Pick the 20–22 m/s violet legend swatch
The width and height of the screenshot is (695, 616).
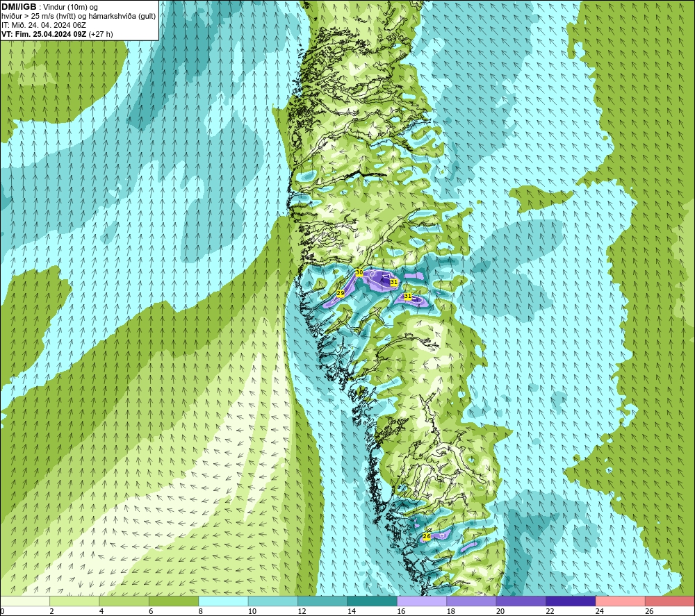coord(521,601)
